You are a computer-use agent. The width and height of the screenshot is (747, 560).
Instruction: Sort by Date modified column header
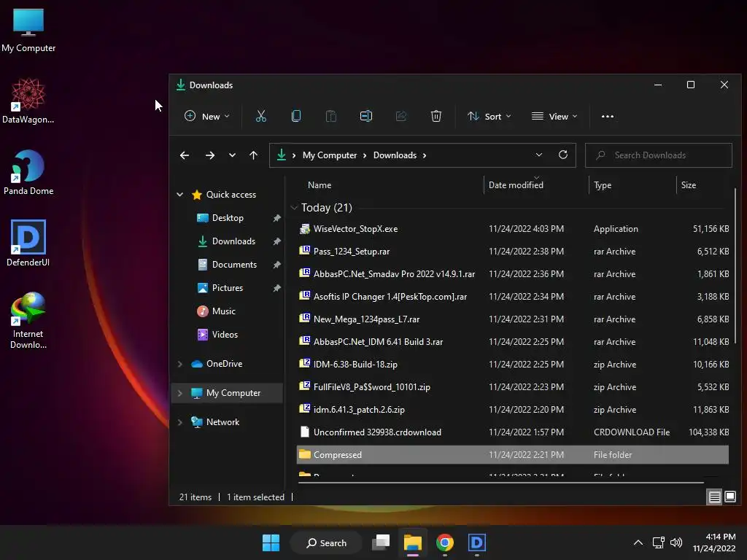pos(516,185)
